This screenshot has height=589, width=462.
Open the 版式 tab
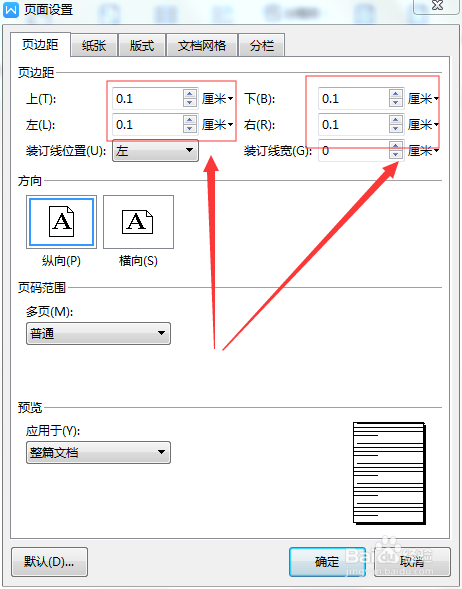coord(142,45)
